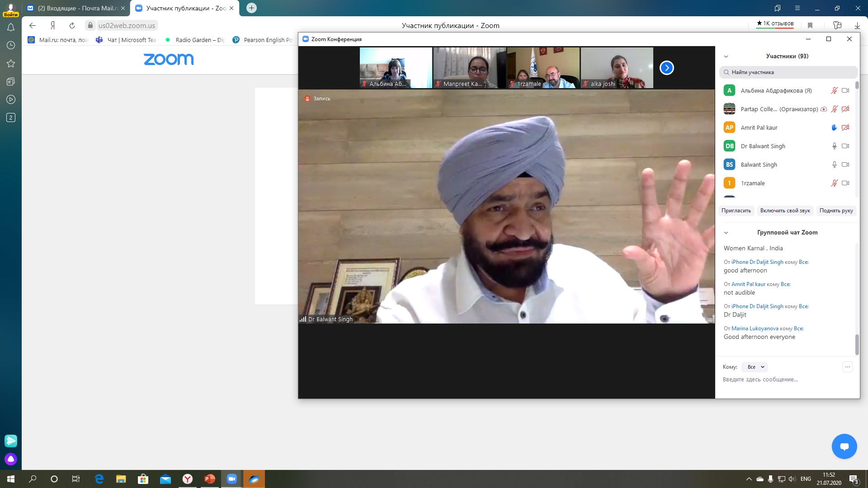This screenshot has height=488, width=868.
Task: Open Microsoft Teams chat bookmark
Action: click(126, 40)
